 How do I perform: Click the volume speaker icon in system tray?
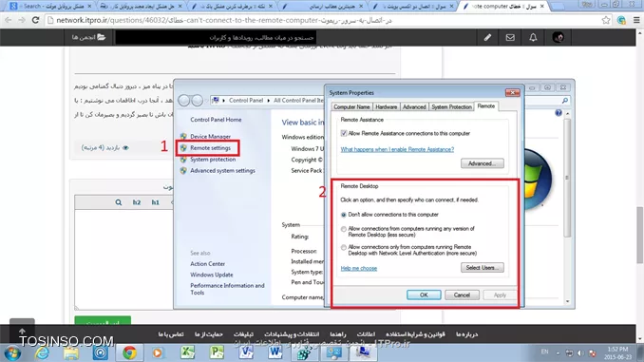click(580, 352)
